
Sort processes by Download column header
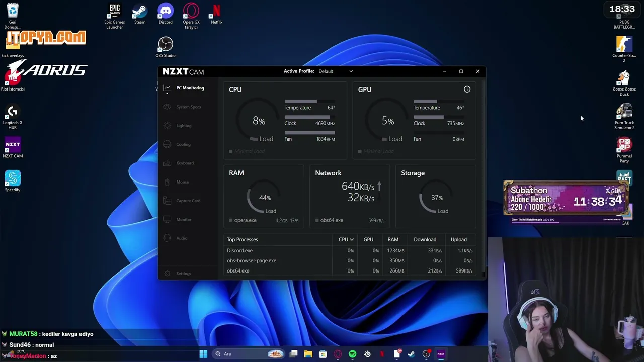point(425,239)
